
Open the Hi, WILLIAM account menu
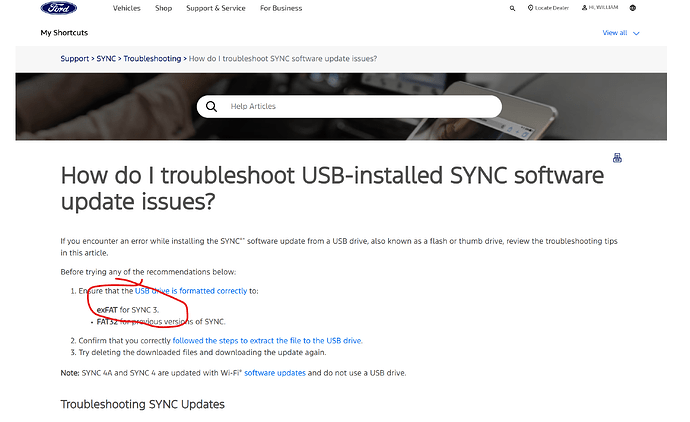(600, 8)
